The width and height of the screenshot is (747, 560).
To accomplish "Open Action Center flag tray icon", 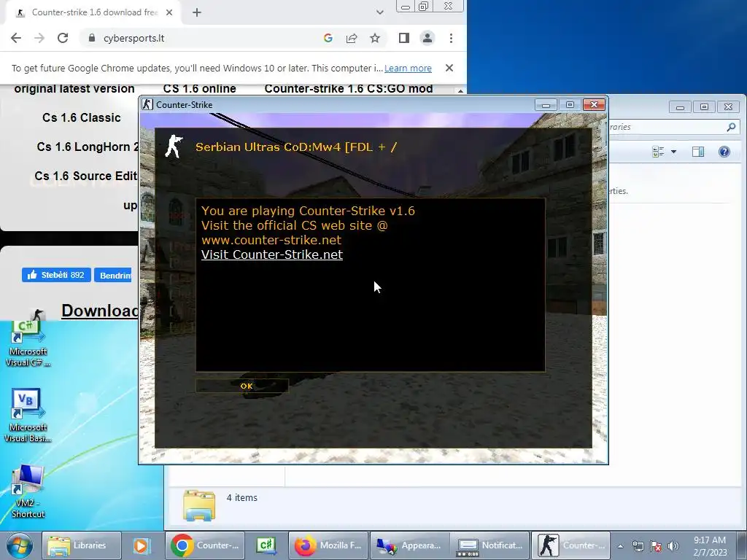I will 656,546.
